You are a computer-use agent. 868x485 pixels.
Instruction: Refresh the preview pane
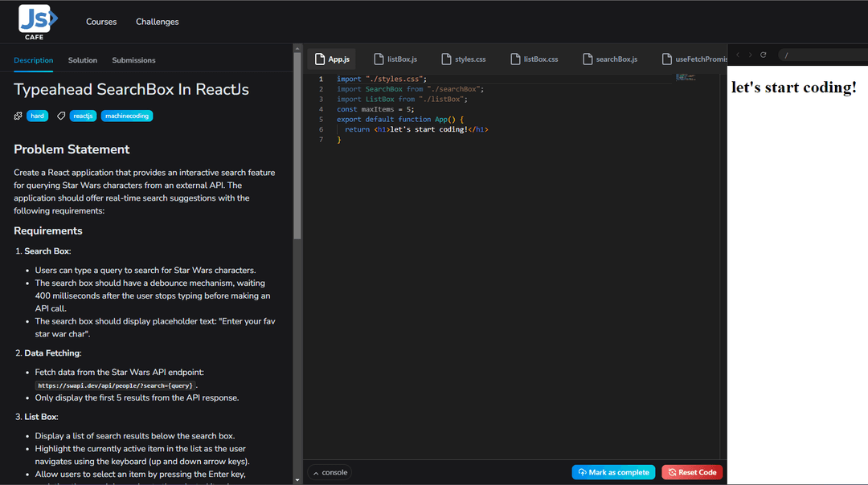(x=764, y=55)
